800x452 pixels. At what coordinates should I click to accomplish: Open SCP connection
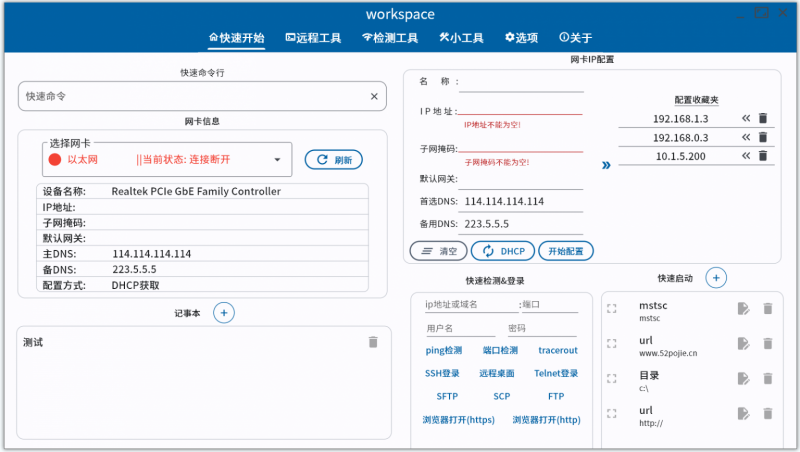pos(502,396)
